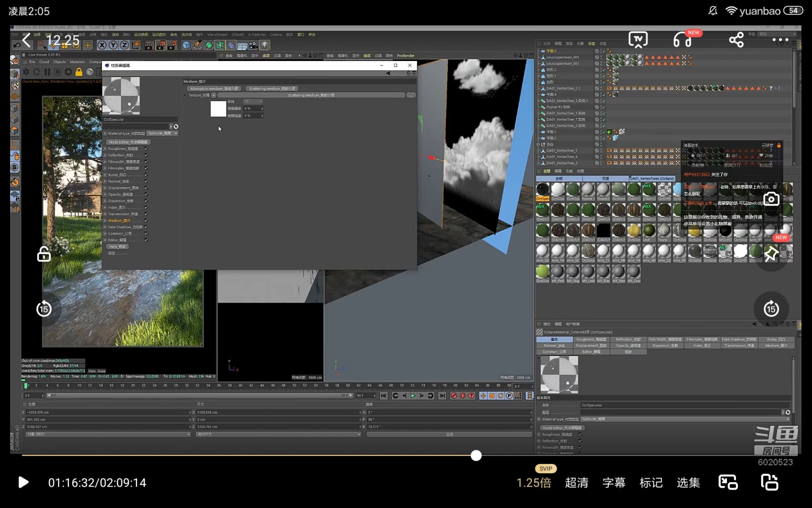
Task: Click the video progress slider handle
Action: pos(476,455)
